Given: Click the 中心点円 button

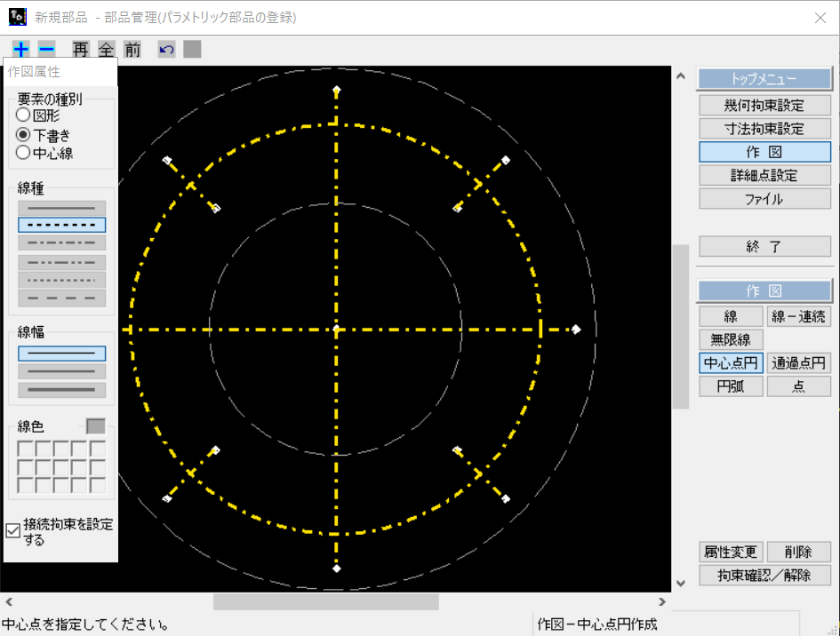Looking at the screenshot, I should click(x=731, y=363).
